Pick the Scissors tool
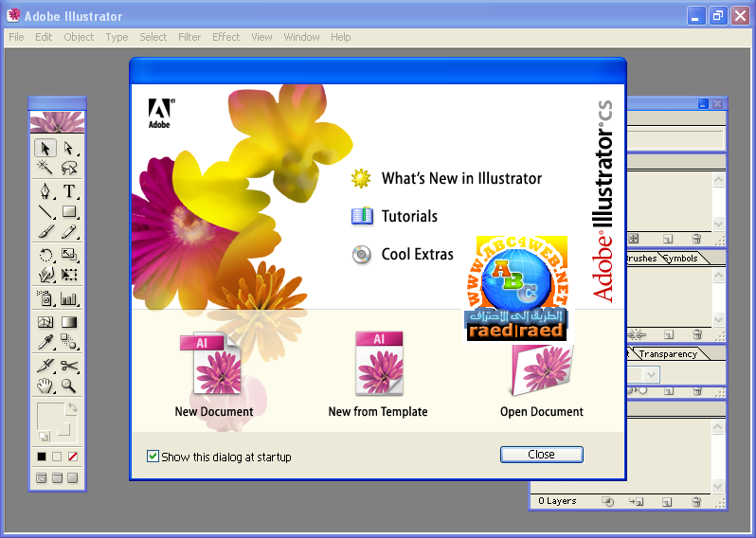The image size is (756, 538). (68, 366)
